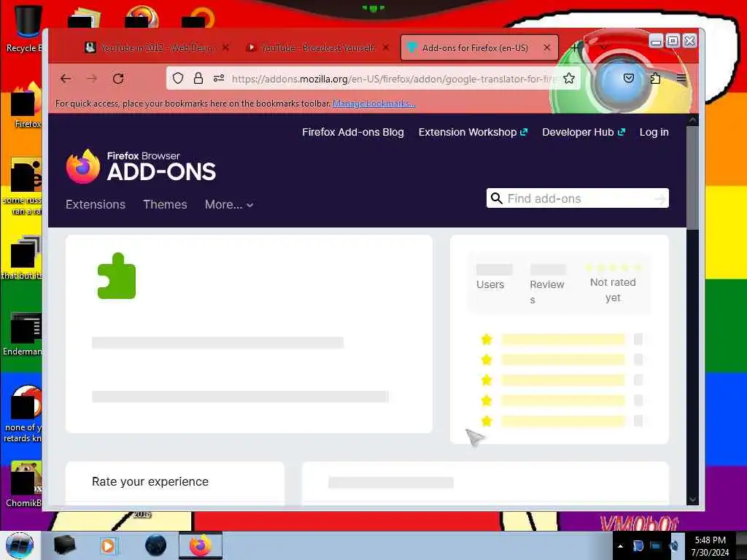Open the Themes navigation item
Viewport: 747px width, 560px height.
point(165,204)
